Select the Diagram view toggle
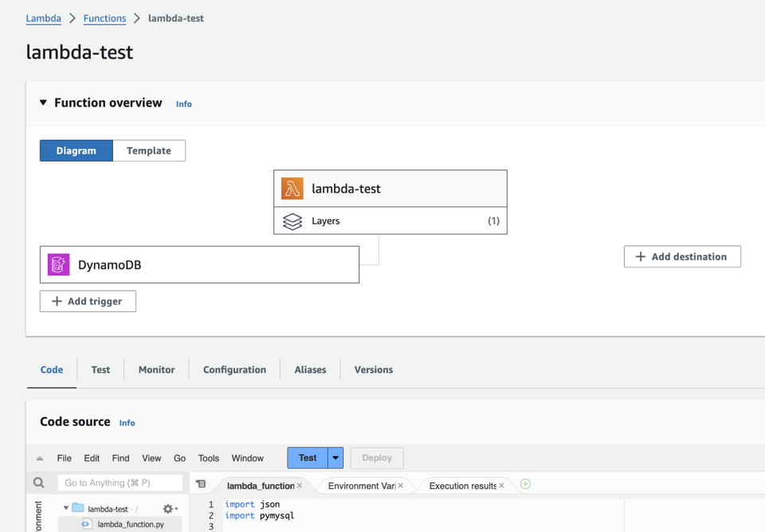The height and width of the screenshot is (532, 765). pos(76,150)
